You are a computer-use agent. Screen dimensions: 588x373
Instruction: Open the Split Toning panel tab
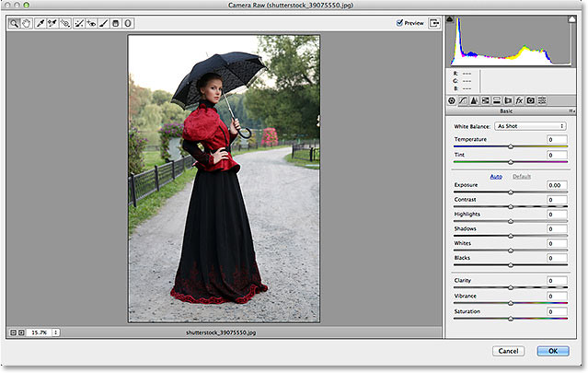coord(497,100)
